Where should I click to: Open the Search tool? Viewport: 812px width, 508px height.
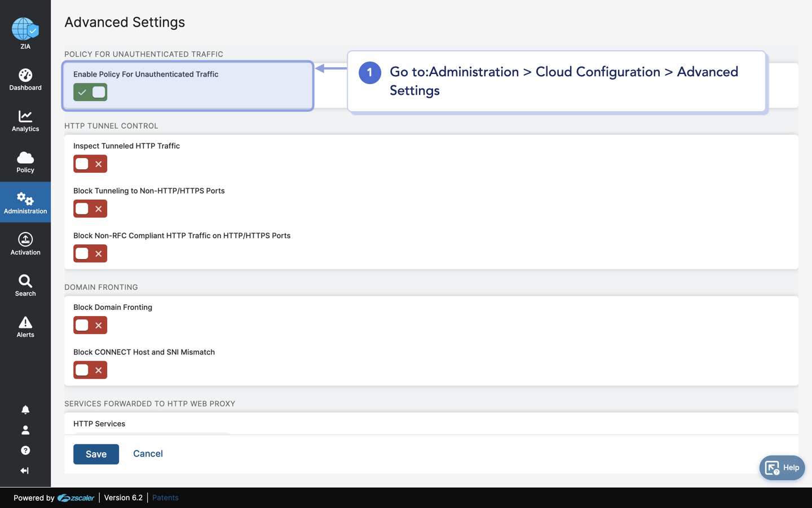pos(25,284)
